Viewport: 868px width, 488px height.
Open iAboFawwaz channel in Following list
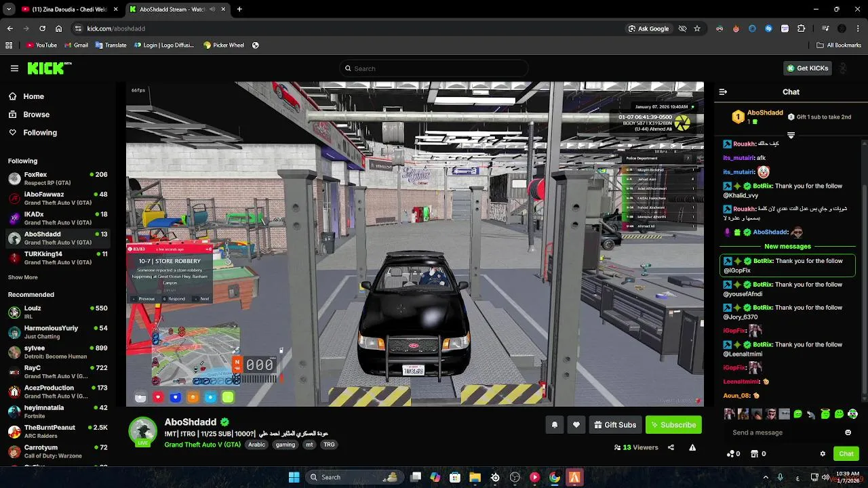[x=58, y=198]
